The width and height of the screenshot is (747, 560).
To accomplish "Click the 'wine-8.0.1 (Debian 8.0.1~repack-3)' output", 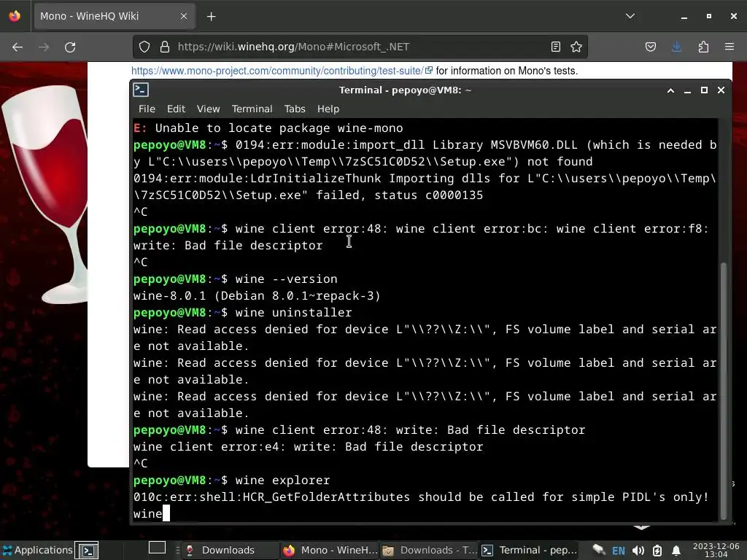I will [257, 296].
